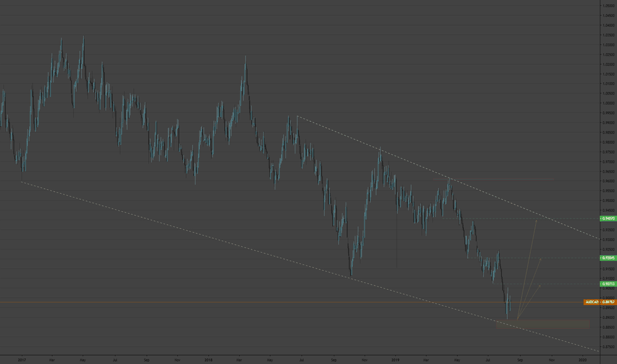Select the lower dashed channel trendline
The image size is (617, 364).
[310, 266]
